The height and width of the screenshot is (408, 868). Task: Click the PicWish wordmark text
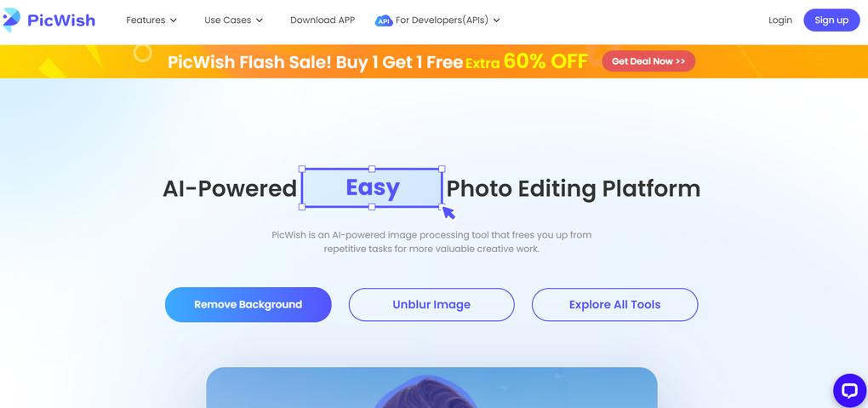point(61,20)
